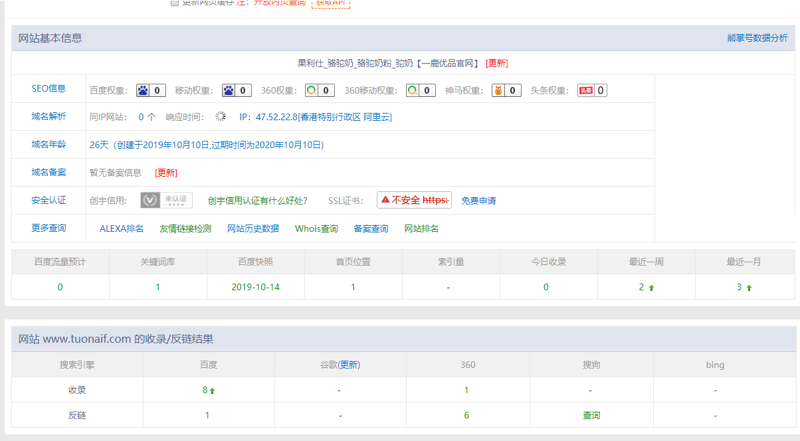The image size is (800, 441).
Task: Click the Baidu weight paw badge
Action: (x=151, y=90)
